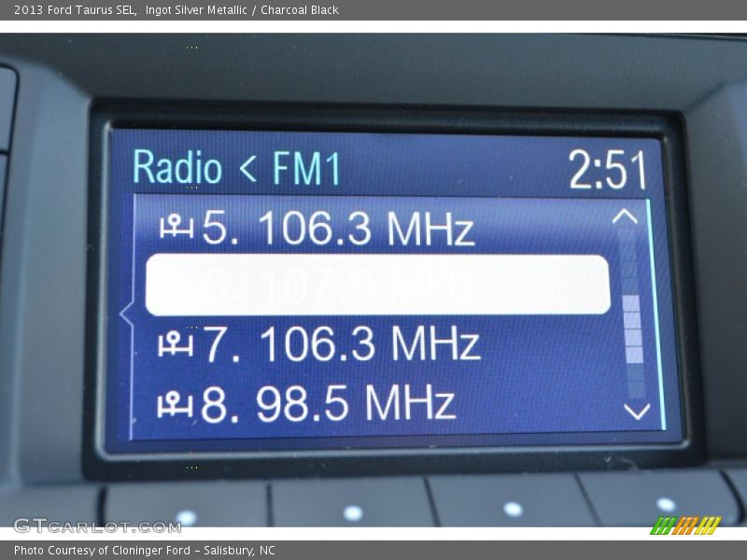This screenshot has width=747, height=560.
Task: Click the Cloninger Ford photo credit text
Action: [145, 551]
